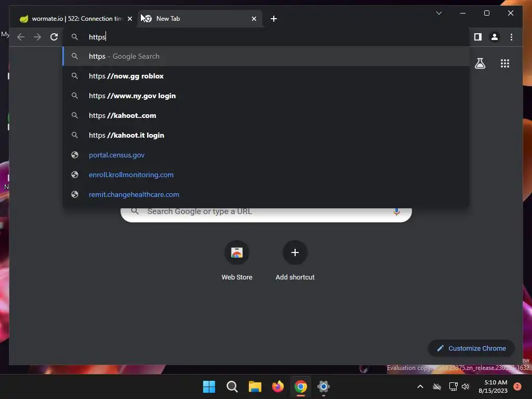Open a new tab with plus button
Image resolution: width=532 pixels, height=399 pixels.
click(x=273, y=19)
